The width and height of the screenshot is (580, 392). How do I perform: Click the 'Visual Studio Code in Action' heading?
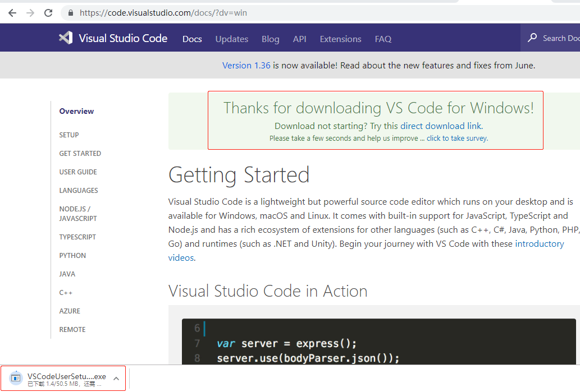268,290
